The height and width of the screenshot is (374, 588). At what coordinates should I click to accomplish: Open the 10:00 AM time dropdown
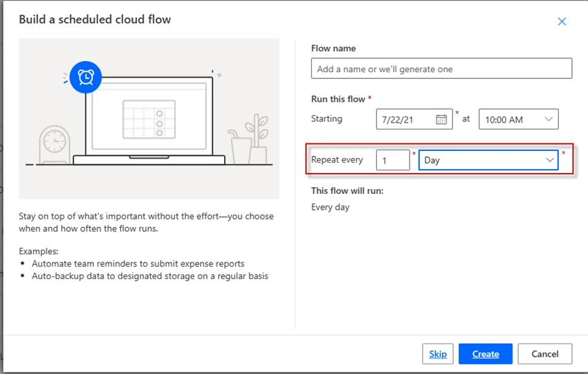pos(518,119)
